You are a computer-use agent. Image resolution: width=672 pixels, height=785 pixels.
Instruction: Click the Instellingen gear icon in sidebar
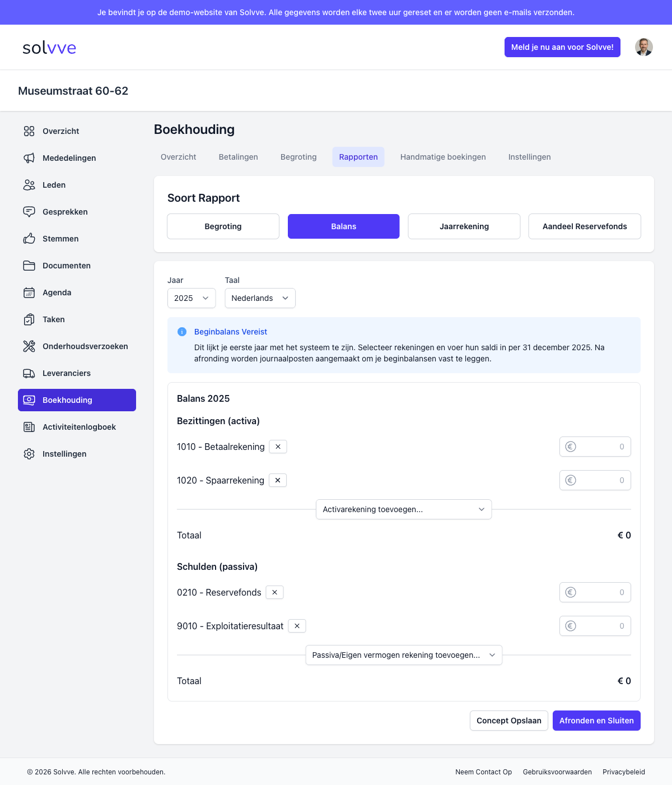[x=29, y=454]
